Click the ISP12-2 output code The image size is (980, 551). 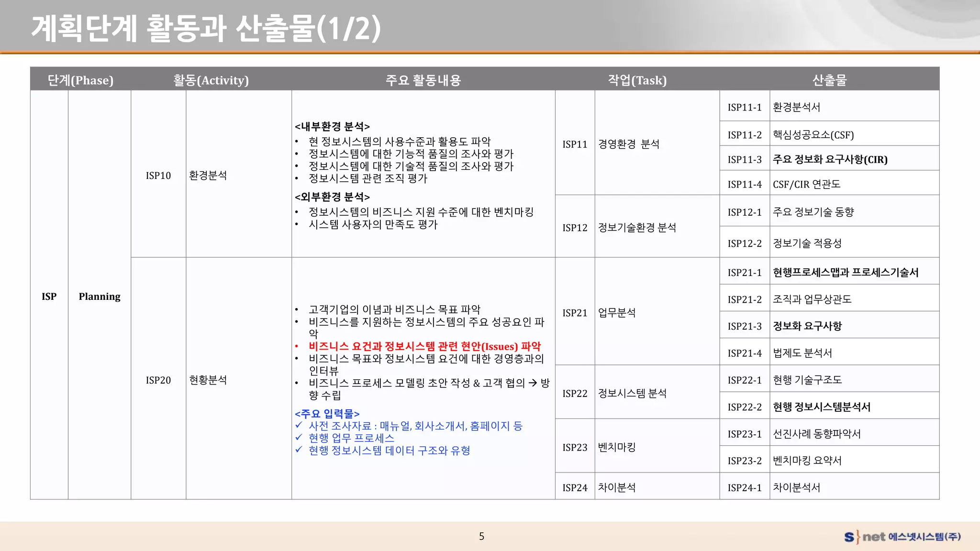pos(745,243)
